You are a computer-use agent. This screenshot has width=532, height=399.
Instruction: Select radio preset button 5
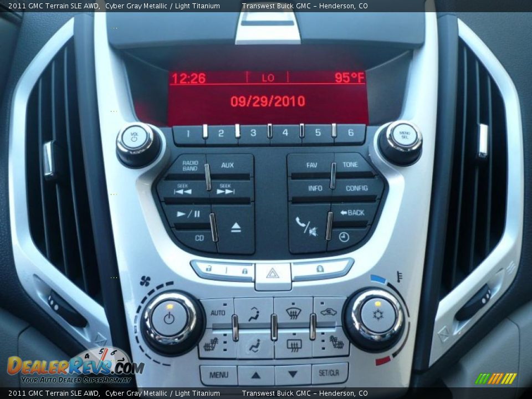tap(318, 132)
